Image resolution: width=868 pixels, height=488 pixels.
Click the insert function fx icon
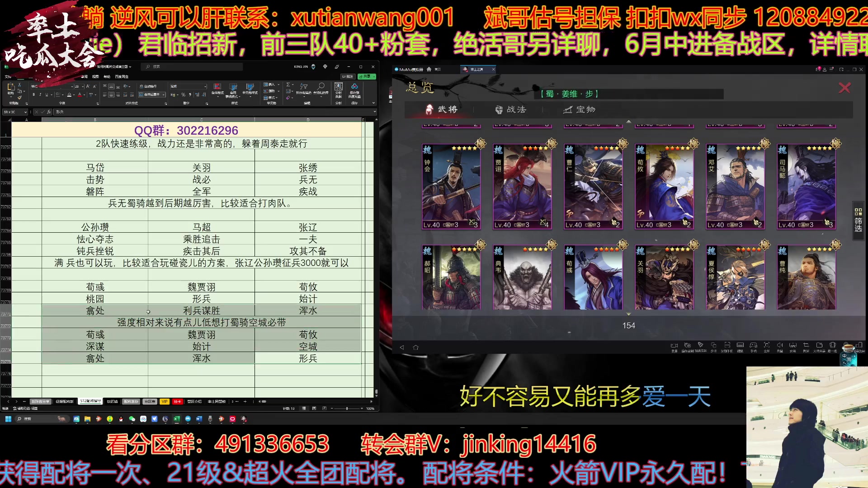click(49, 112)
